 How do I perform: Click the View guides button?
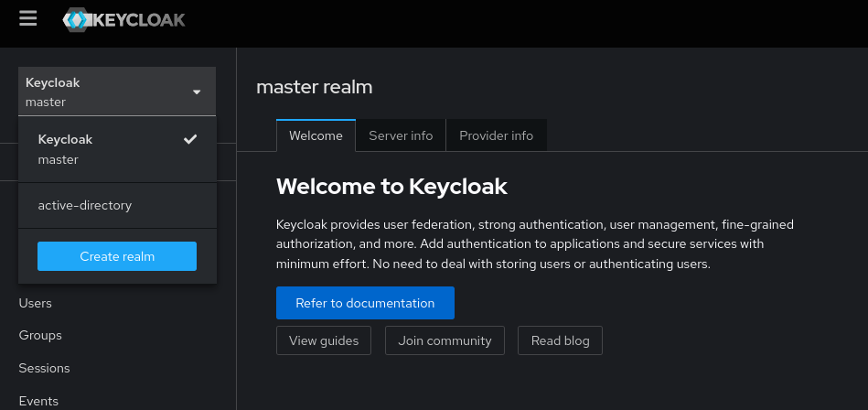(x=324, y=340)
